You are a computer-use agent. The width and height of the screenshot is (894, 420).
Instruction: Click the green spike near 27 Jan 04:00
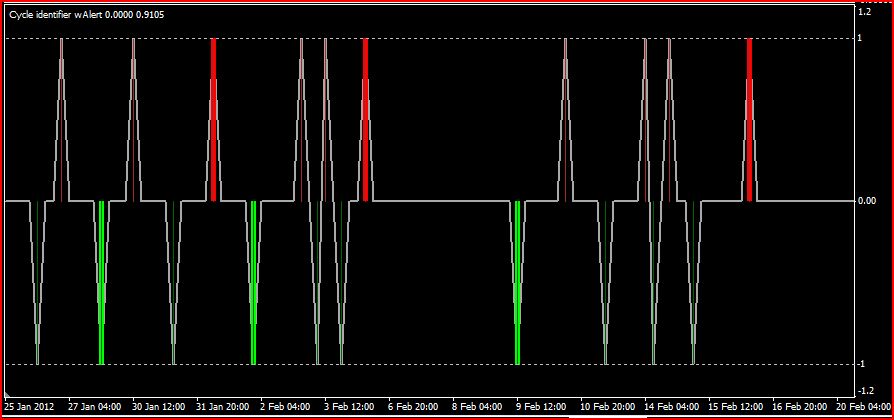pos(101,282)
